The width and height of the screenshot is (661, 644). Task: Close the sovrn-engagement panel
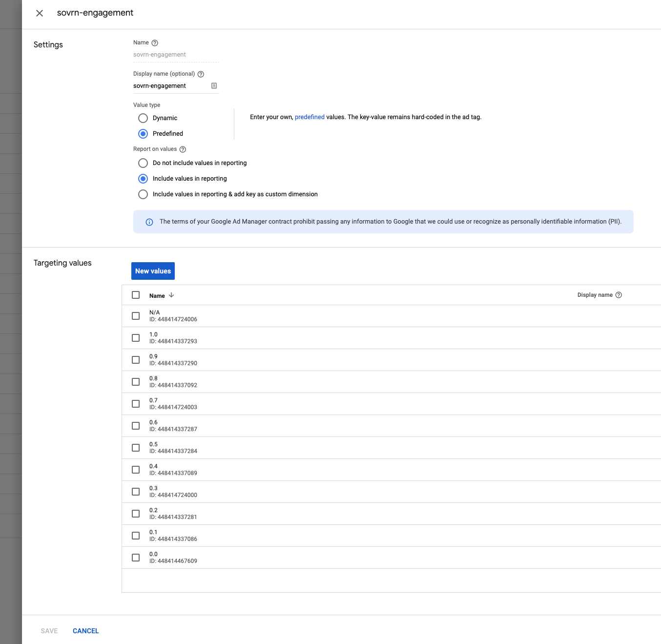pyautogui.click(x=40, y=13)
